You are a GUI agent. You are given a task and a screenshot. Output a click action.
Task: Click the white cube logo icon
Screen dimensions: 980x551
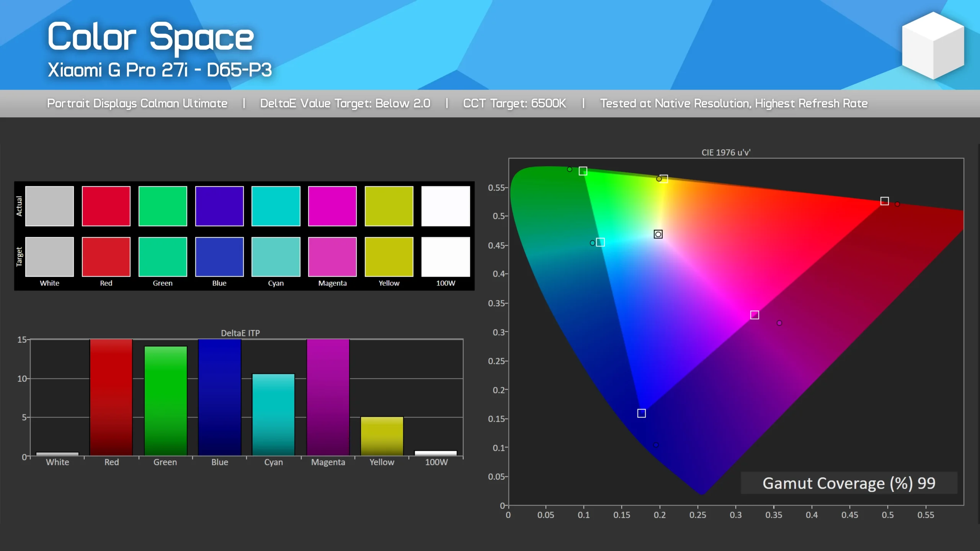933,45
